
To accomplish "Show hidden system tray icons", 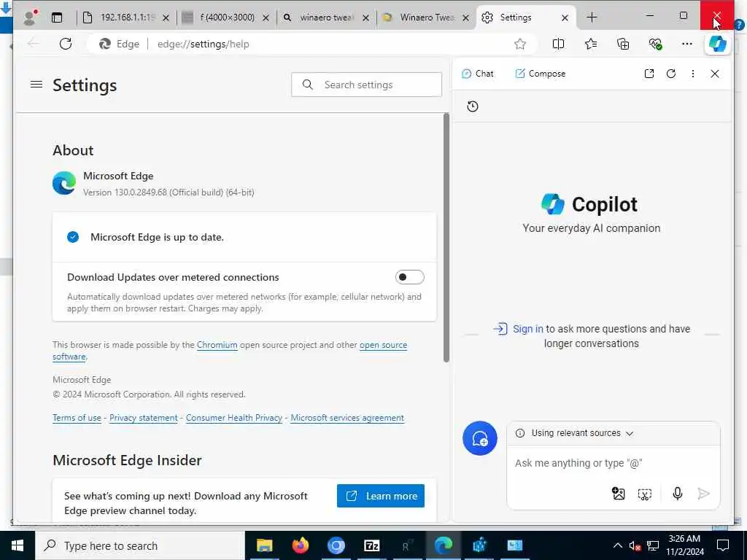I will (617, 545).
